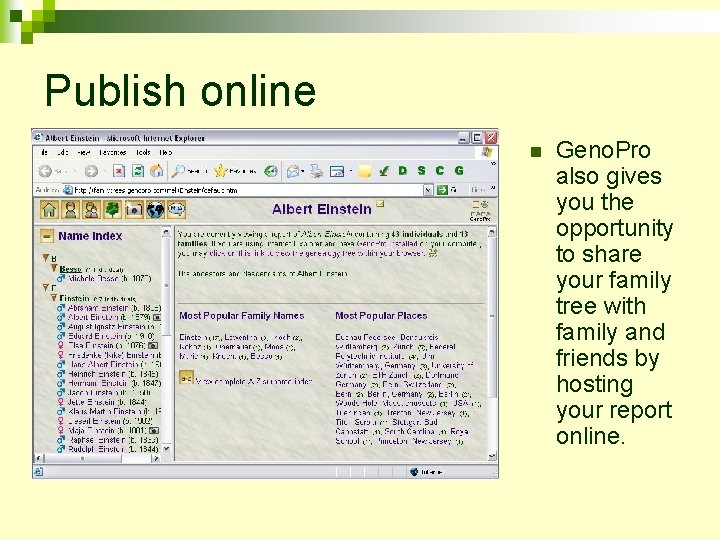
Task: Click the main report pane scrollbar up arrow
Action: click(x=492, y=232)
